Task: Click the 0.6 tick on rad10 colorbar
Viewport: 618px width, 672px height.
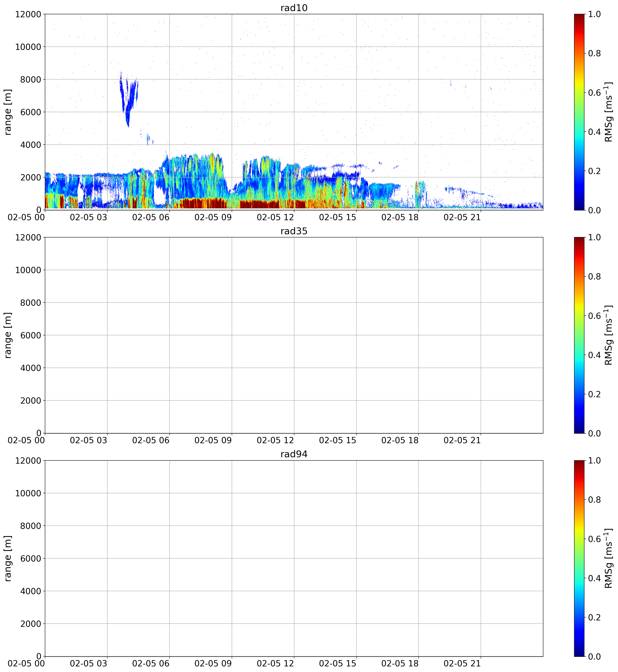Action: (594, 93)
